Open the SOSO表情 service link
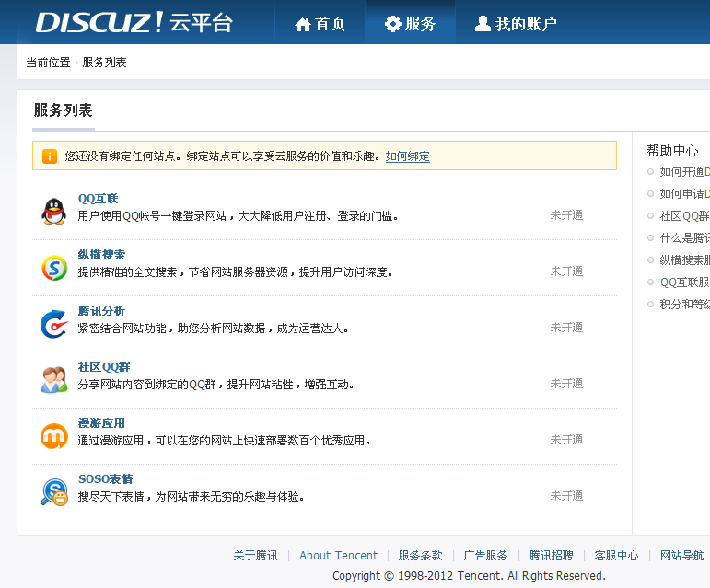 click(x=106, y=479)
